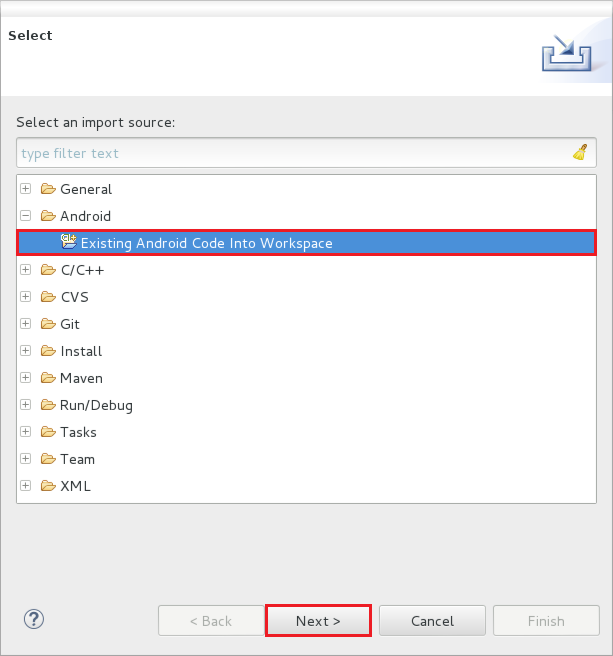Collapse the Android category
Image resolution: width=613 pixels, height=656 pixels.
coord(26,216)
